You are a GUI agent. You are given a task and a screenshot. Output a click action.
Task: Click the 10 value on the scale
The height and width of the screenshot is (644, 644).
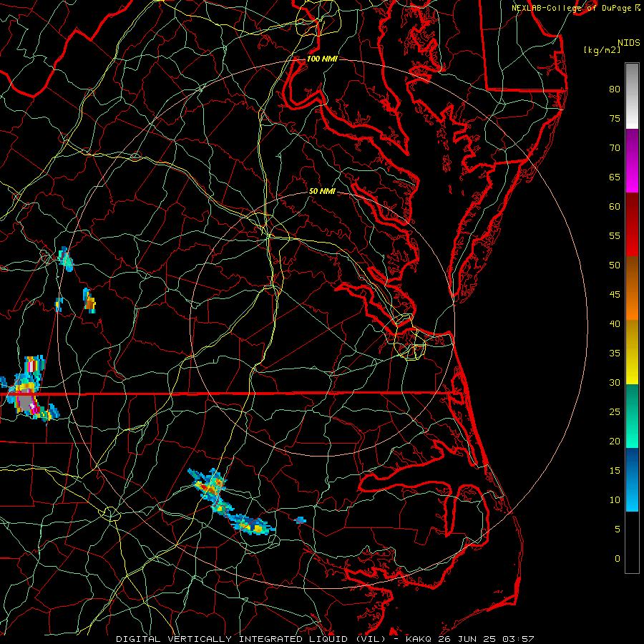coord(615,500)
